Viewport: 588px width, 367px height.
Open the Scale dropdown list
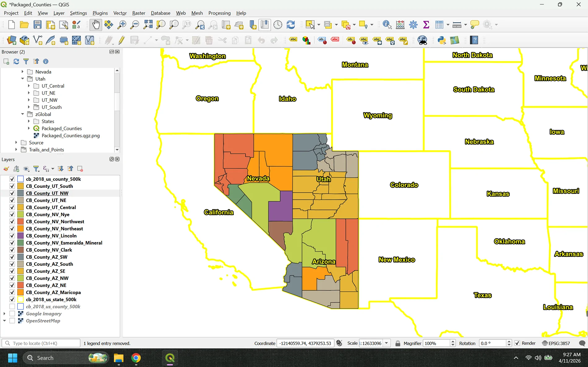click(387, 343)
